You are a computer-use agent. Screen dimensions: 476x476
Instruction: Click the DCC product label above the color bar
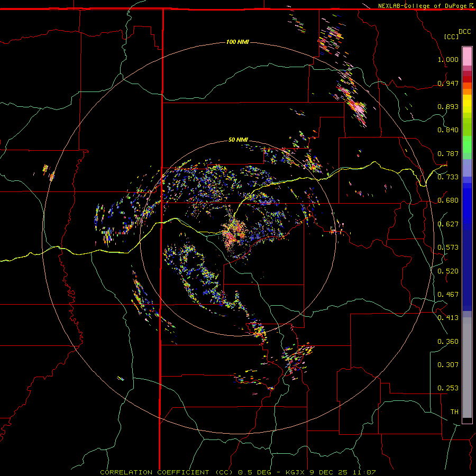[465, 32]
